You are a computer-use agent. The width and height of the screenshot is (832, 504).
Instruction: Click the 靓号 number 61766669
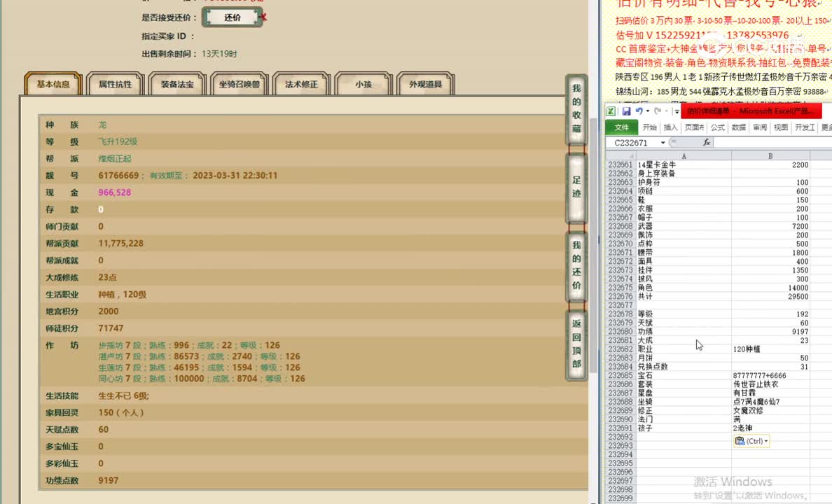(x=118, y=176)
